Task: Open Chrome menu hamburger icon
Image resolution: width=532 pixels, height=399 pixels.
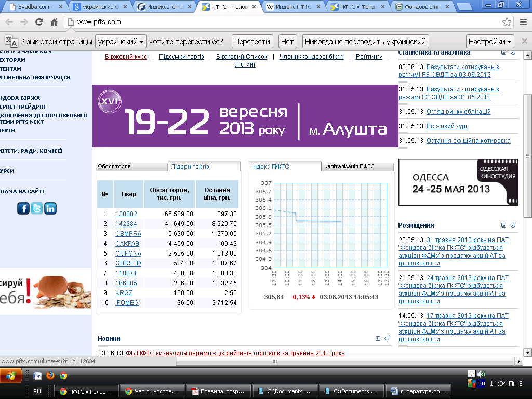Action: tap(524, 22)
